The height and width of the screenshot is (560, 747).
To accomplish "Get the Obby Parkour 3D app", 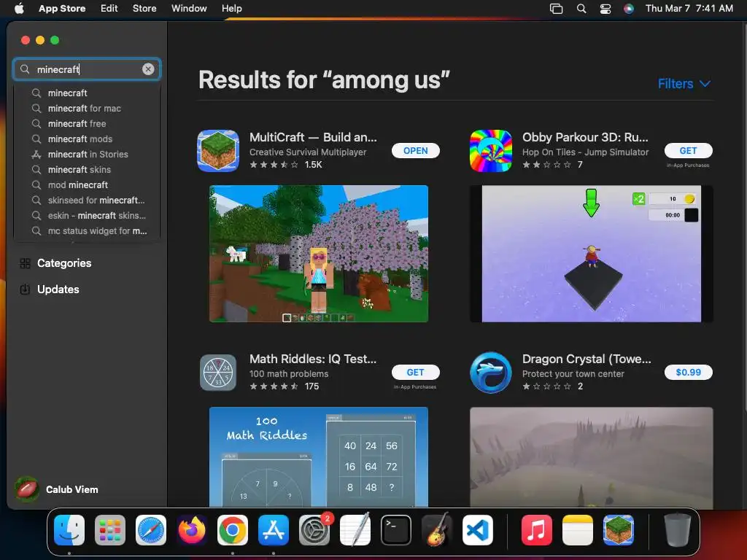I will click(689, 150).
